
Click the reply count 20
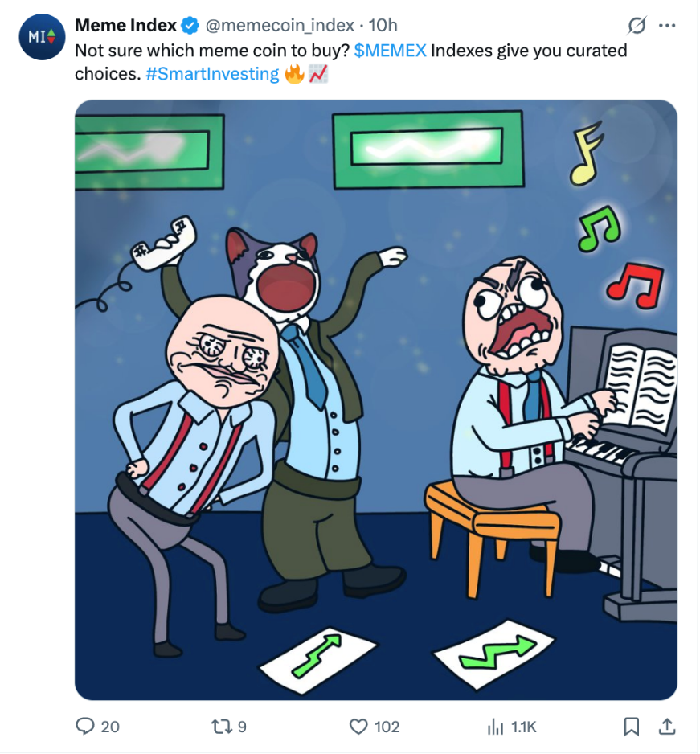click(110, 727)
